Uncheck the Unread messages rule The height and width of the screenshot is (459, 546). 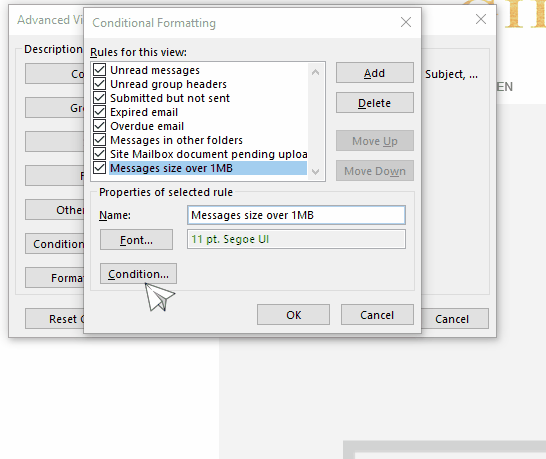pyautogui.click(x=100, y=70)
